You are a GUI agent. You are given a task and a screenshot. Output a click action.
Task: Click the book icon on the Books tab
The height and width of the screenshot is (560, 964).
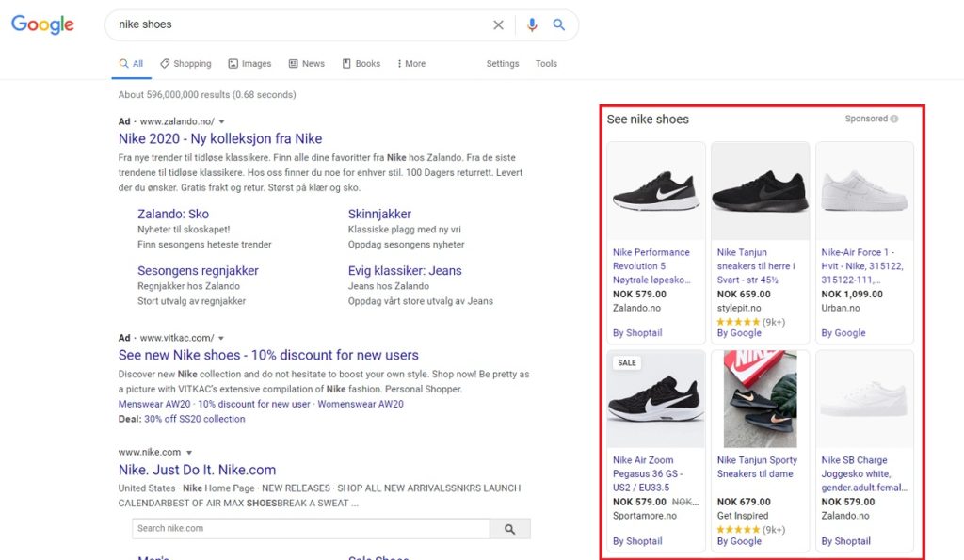346,63
